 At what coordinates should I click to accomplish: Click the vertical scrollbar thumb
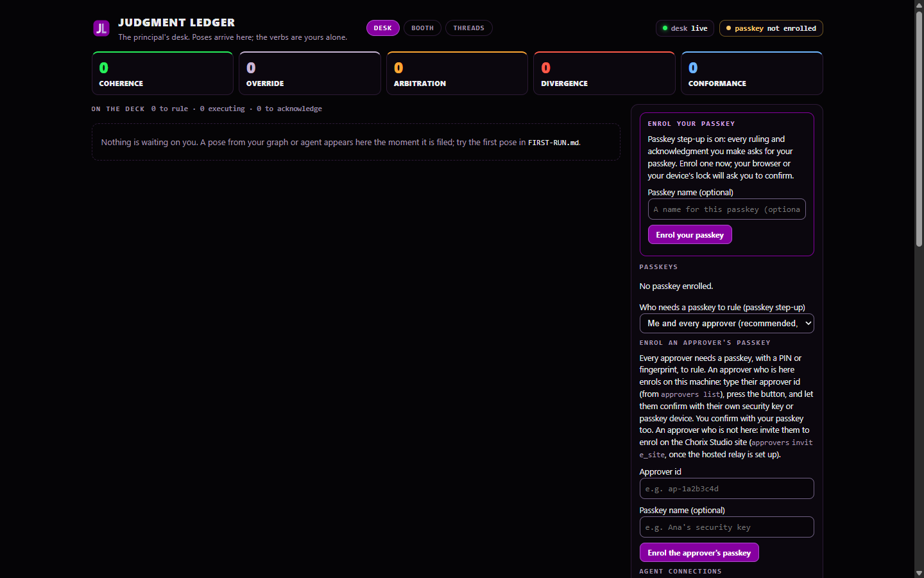coord(919,128)
